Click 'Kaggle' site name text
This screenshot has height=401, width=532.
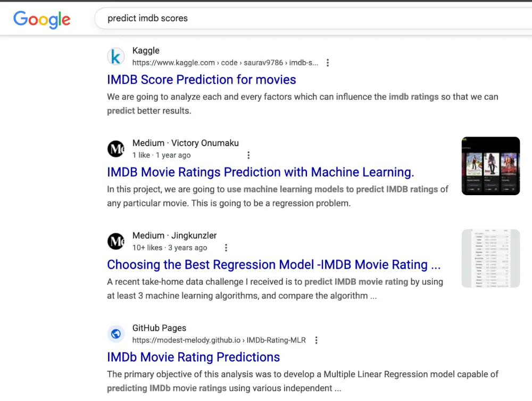coord(146,51)
